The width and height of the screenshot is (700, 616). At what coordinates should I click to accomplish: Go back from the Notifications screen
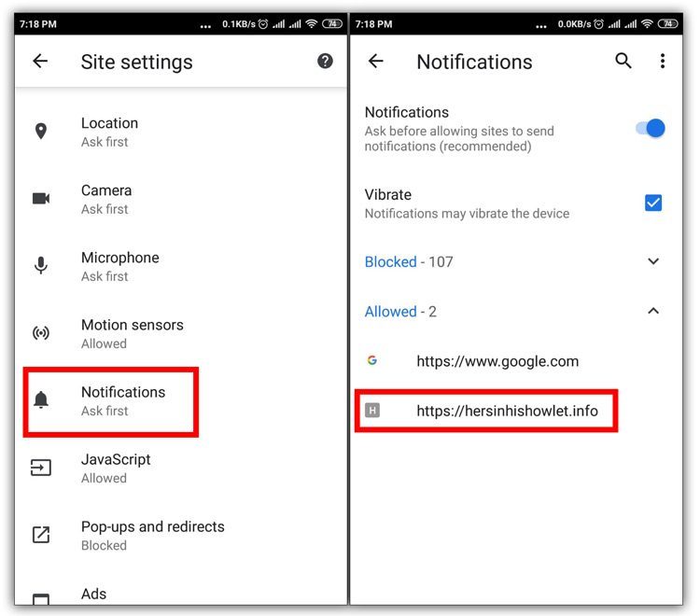point(376,61)
